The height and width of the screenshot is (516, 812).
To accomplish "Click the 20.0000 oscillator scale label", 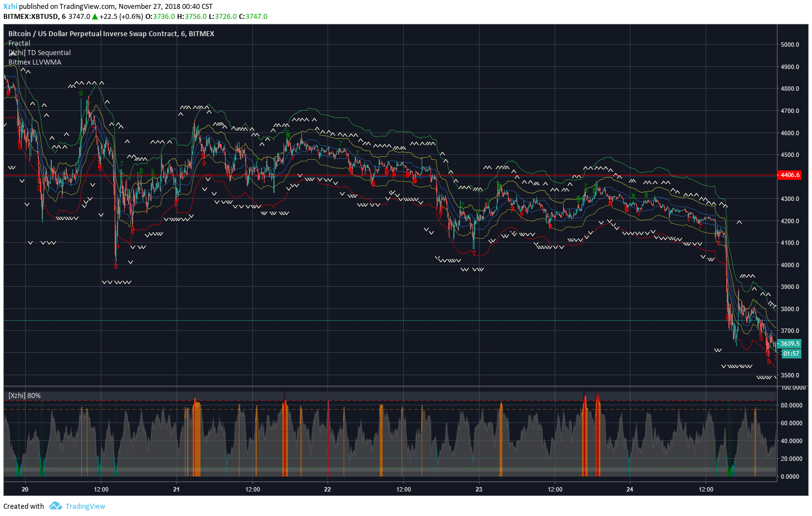I will click(x=791, y=459).
